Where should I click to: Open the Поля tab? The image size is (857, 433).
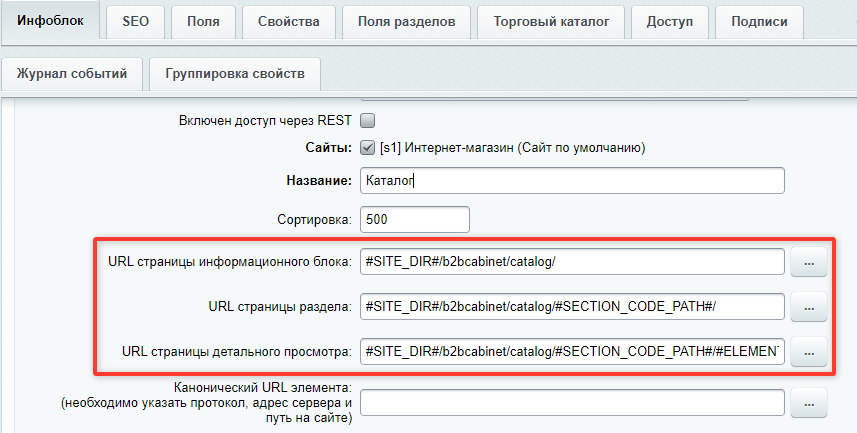(203, 22)
